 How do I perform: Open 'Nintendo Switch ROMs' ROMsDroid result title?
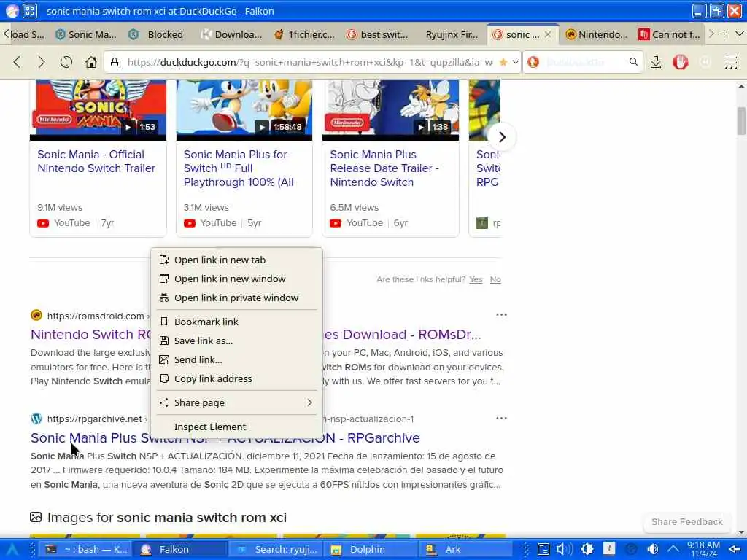pyautogui.click(x=91, y=335)
